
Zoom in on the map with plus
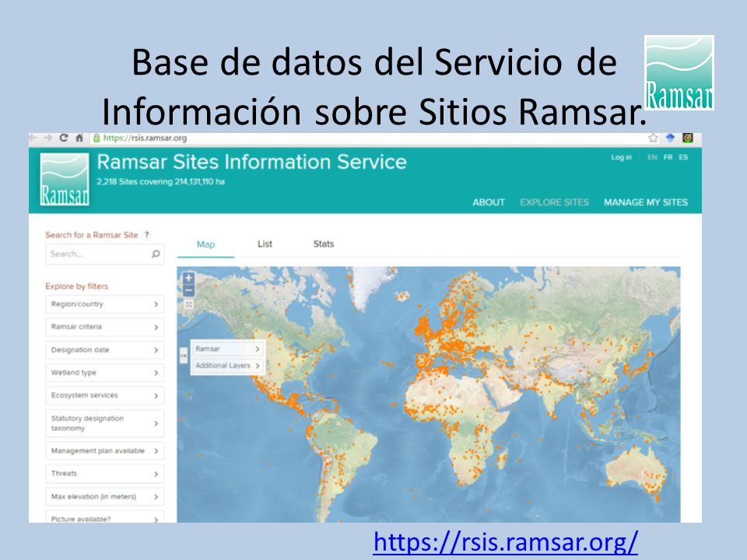coord(188,278)
